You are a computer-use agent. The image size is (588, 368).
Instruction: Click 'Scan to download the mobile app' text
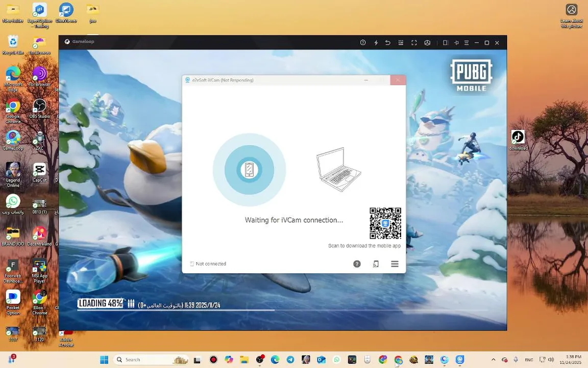[364, 245]
